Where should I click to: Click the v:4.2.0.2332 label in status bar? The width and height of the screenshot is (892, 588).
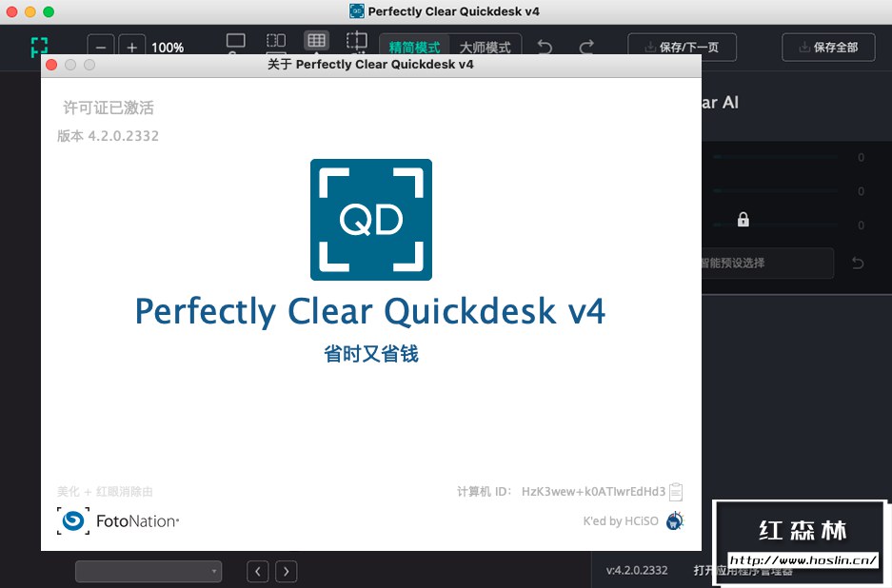pos(637,570)
